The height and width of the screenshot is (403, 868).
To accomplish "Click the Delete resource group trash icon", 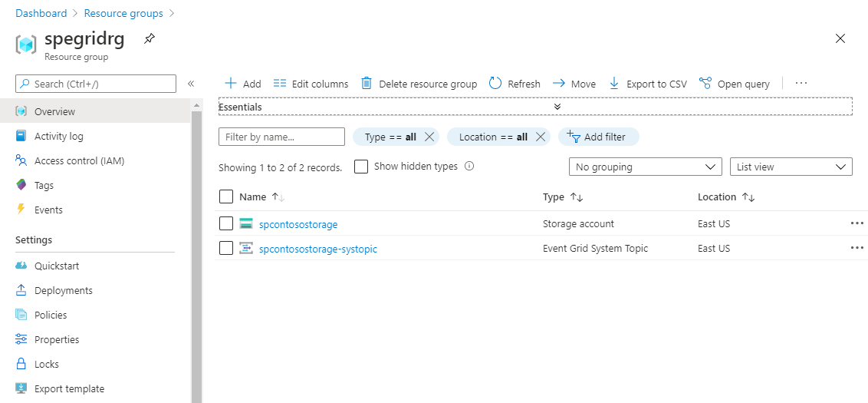I will point(367,83).
